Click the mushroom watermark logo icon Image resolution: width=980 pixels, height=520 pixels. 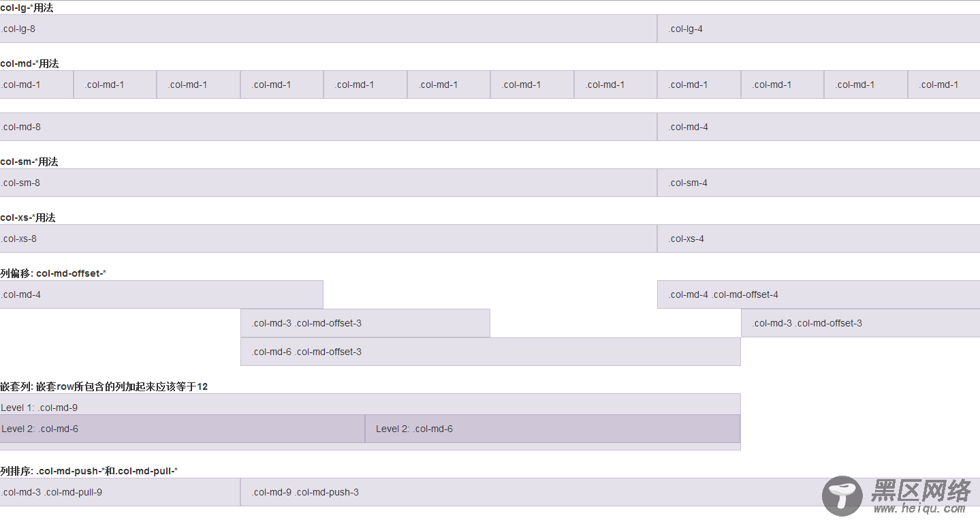(842, 496)
